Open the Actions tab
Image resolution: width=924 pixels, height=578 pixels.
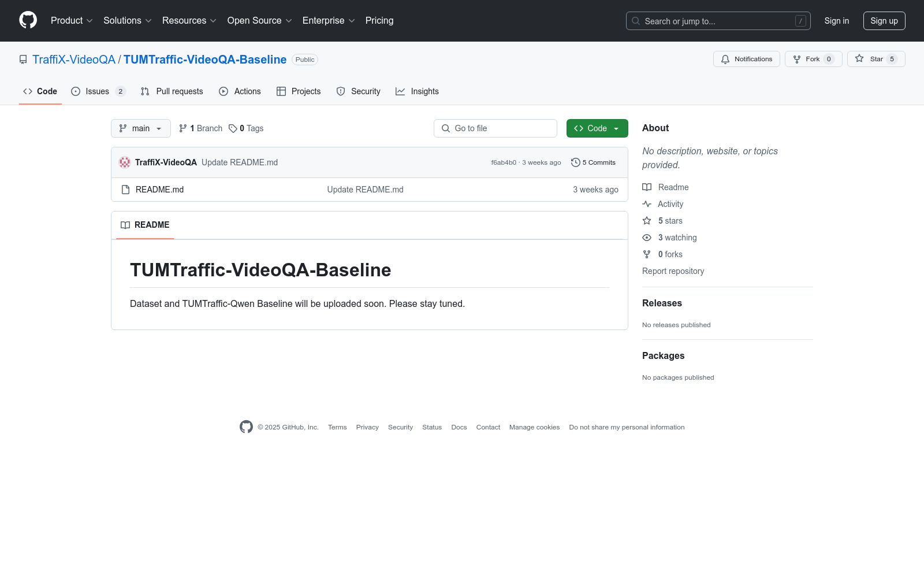(x=240, y=91)
